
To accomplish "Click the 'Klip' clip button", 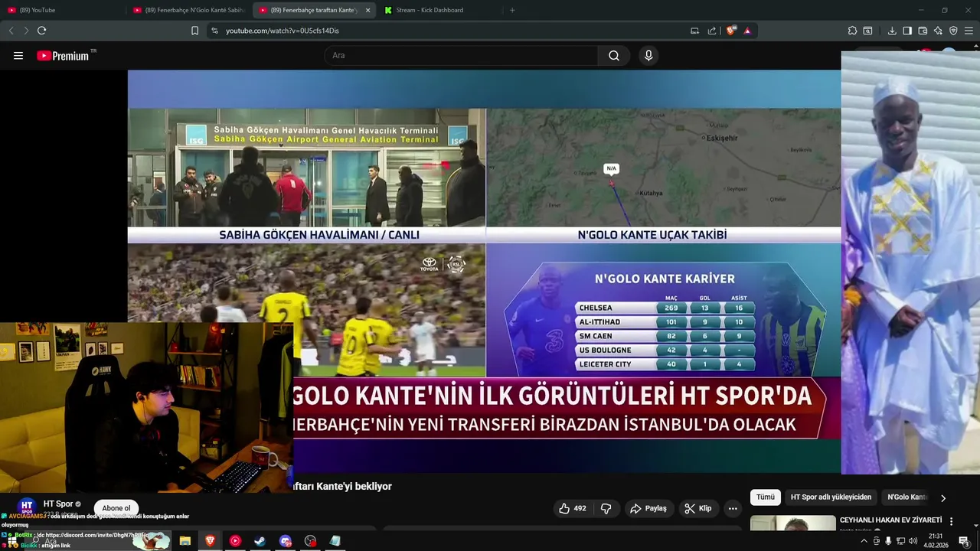I will [698, 508].
